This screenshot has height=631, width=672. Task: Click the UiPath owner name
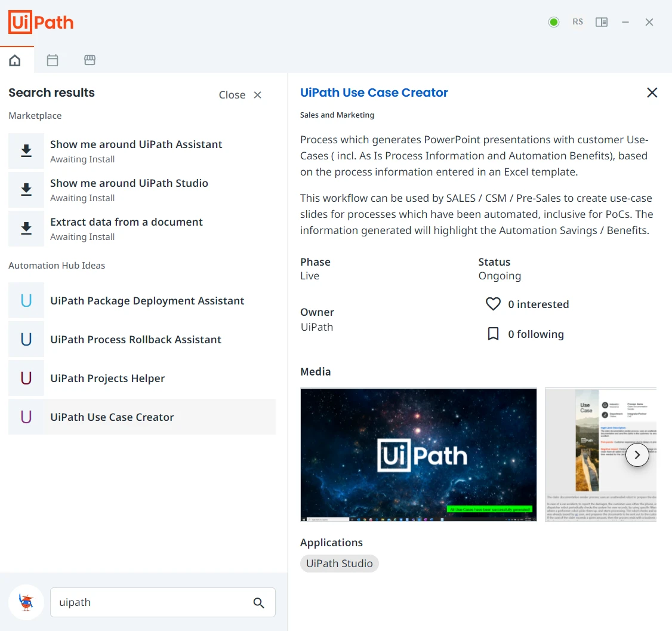pyautogui.click(x=317, y=327)
